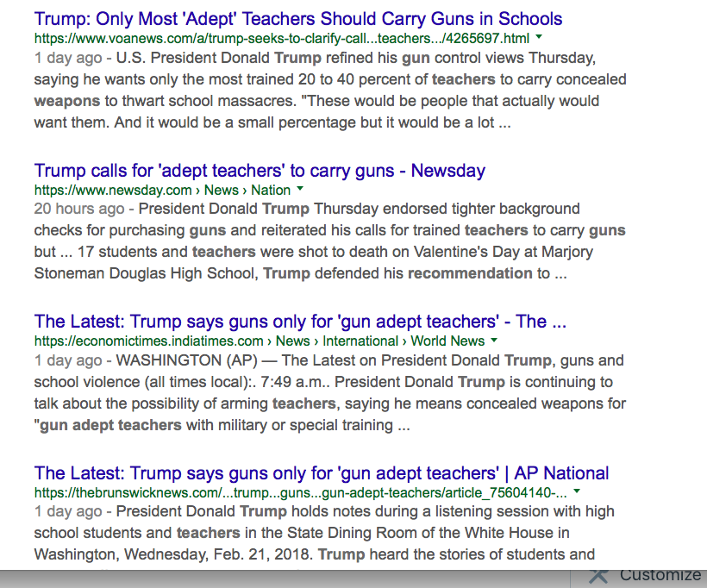Viewport: 707px width, 588px height.
Task: Expand dropdown arrow beside Newsday Nation breadcrumb
Action: (x=300, y=189)
